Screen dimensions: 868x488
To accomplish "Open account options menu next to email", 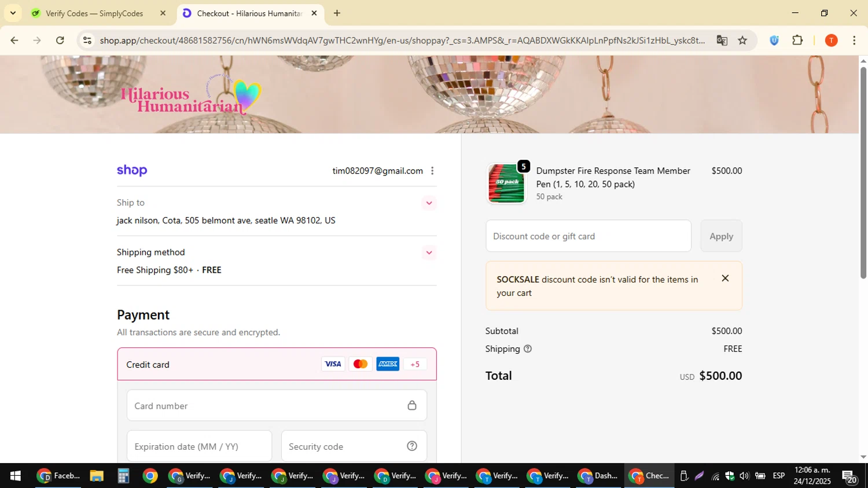I will 432,171.
